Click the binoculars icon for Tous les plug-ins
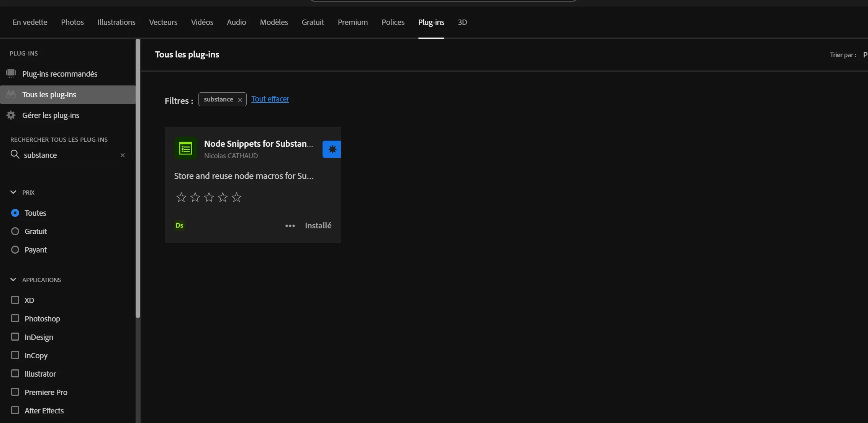Screen dimensions: 868x423 [11, 94]
